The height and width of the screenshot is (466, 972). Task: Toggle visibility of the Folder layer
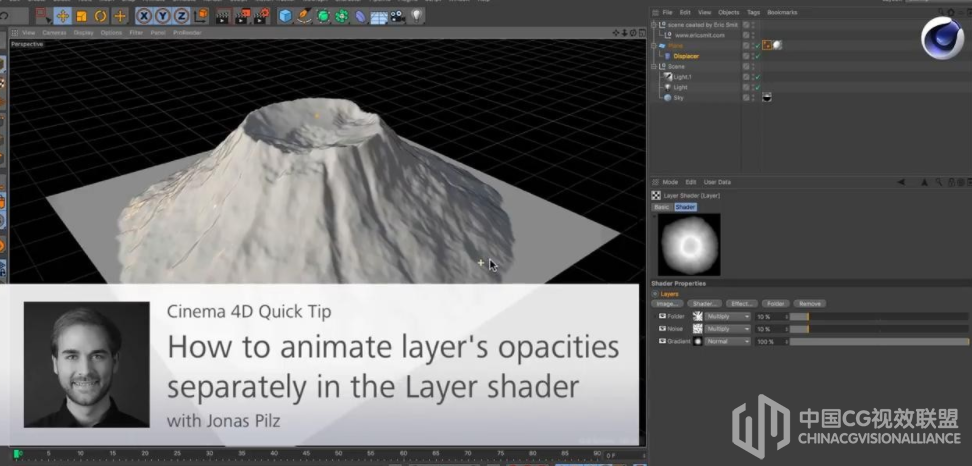[x=662, y=316]
